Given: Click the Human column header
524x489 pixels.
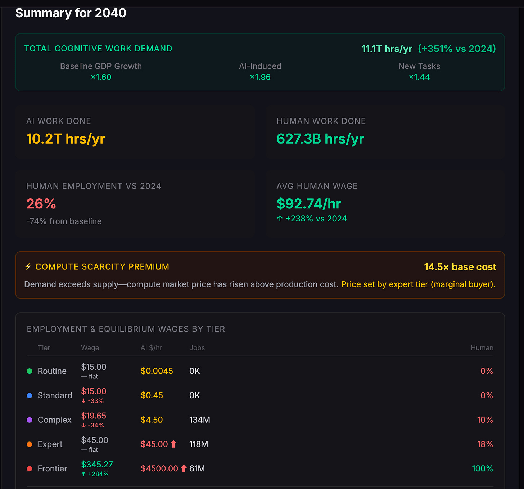Looking at the screenshot, I should tap(482, 348).
